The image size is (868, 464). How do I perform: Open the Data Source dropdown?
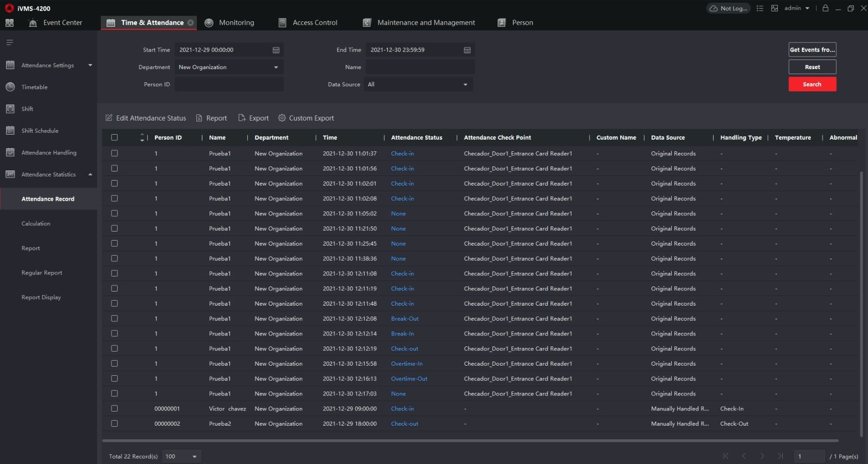(x=418, y=84)
